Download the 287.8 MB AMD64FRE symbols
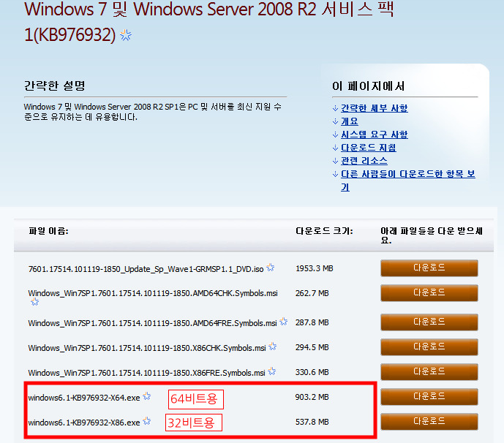504x443 pixels. pos(429,322)
